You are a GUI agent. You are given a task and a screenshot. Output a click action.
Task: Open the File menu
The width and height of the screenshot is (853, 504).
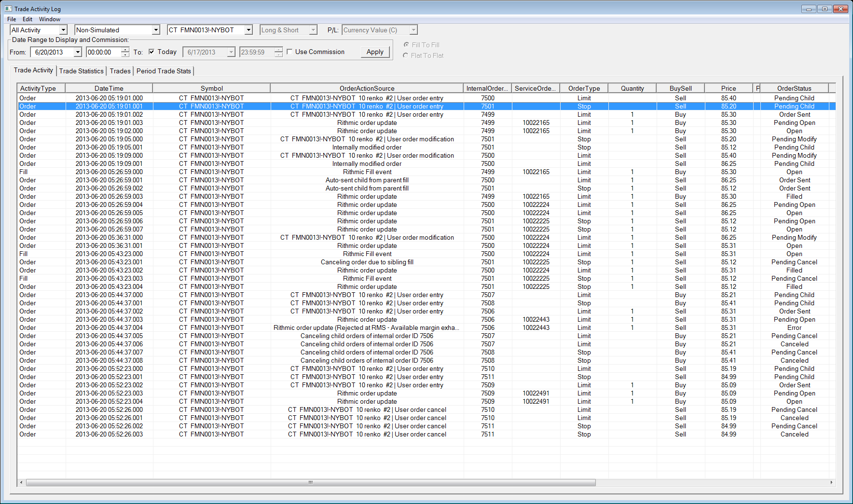(x=12, y=19)
